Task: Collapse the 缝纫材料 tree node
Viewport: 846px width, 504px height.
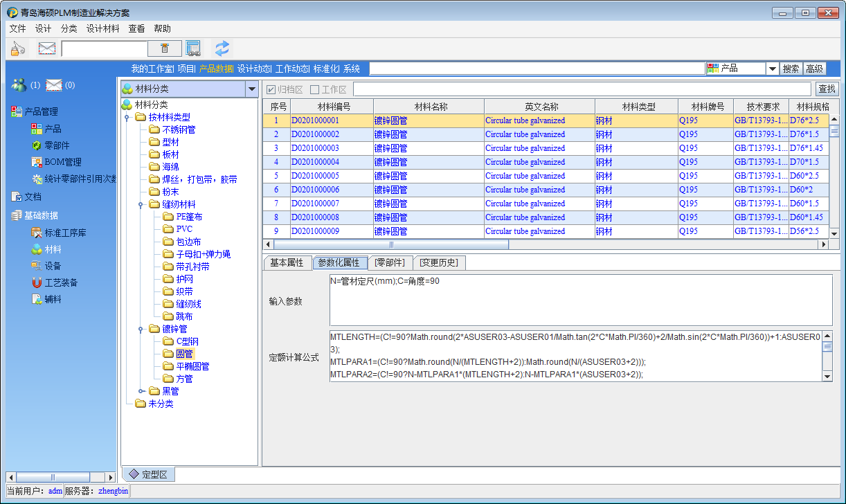Action: (141, 204)
